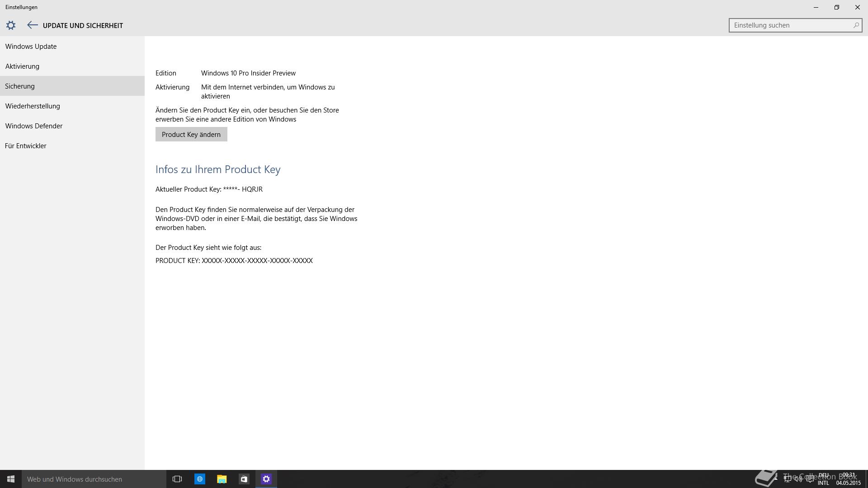Open Für Entwickler in the sidebar
This screenshot has width=868, height=488.
pos(72,145)
